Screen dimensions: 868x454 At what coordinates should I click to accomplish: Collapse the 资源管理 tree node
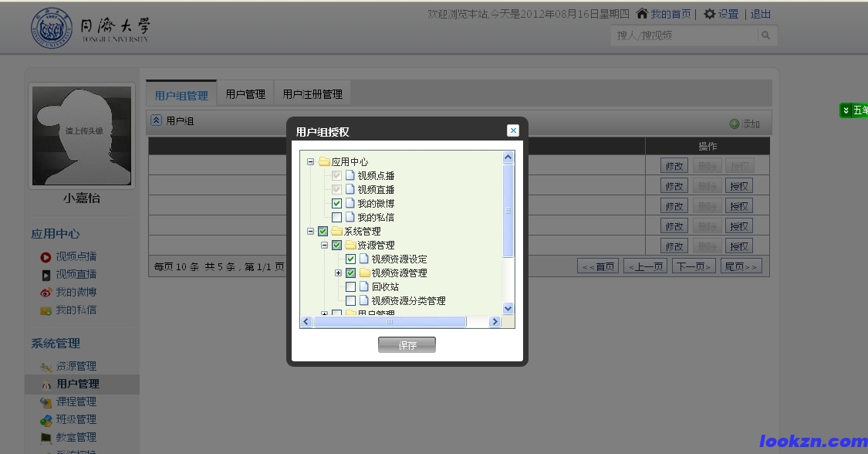pyautogui.click(x=325, y=246)
